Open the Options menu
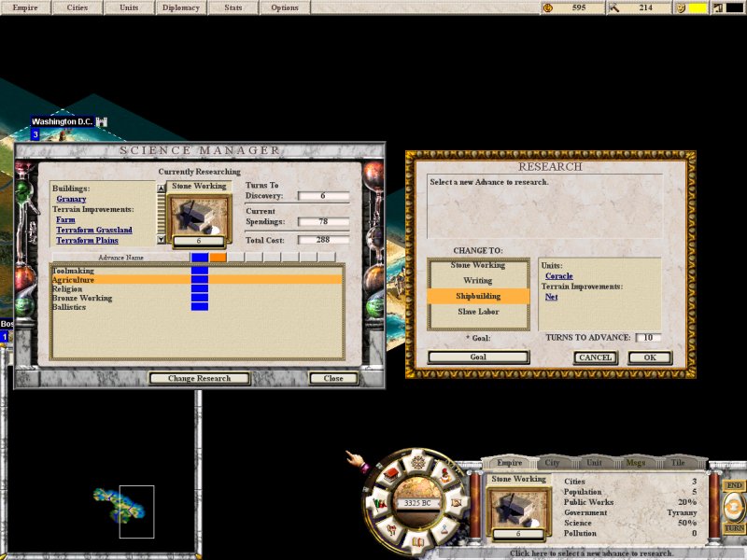Viewport: 747px width, 560px height. tap(285, 7)
